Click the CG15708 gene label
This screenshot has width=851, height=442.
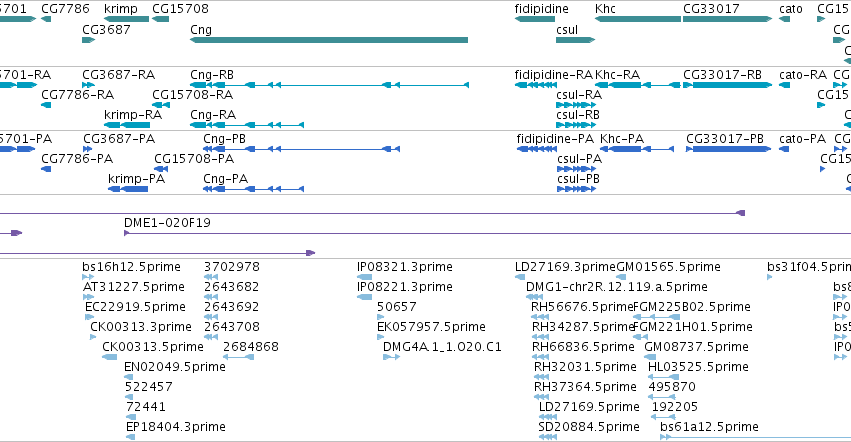pos(180,9)
